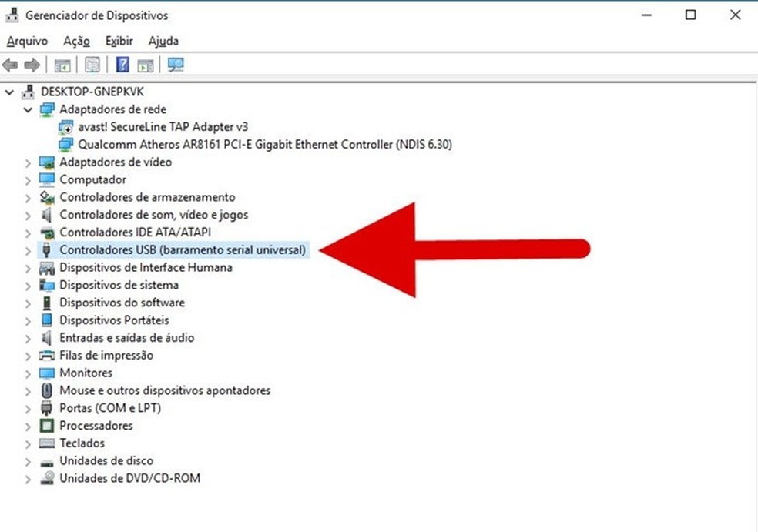Click the Qualcomm Atheros adapter icon
The width and height of the screenshot is (758, 532).
65,145
